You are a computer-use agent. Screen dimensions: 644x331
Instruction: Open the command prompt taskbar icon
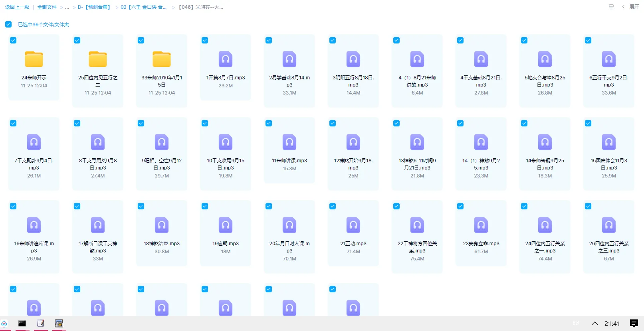click(x=22, y=323)
